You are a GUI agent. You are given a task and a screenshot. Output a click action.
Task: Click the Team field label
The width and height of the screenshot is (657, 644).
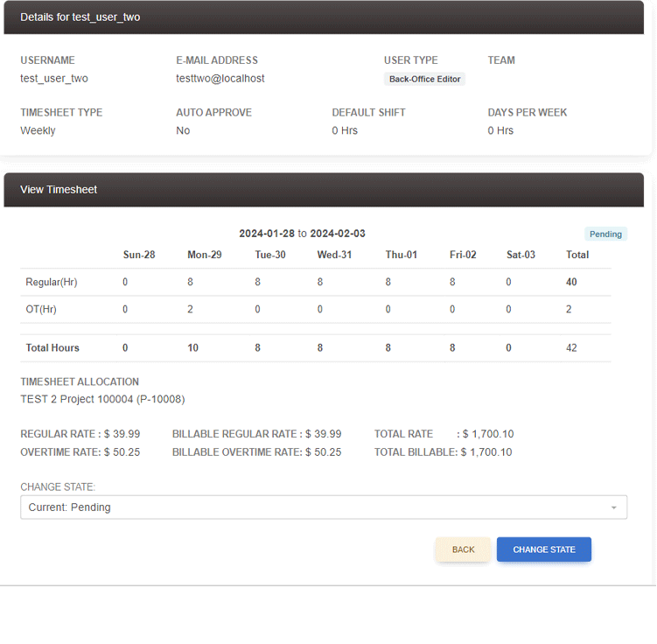(x=501, y=59)
